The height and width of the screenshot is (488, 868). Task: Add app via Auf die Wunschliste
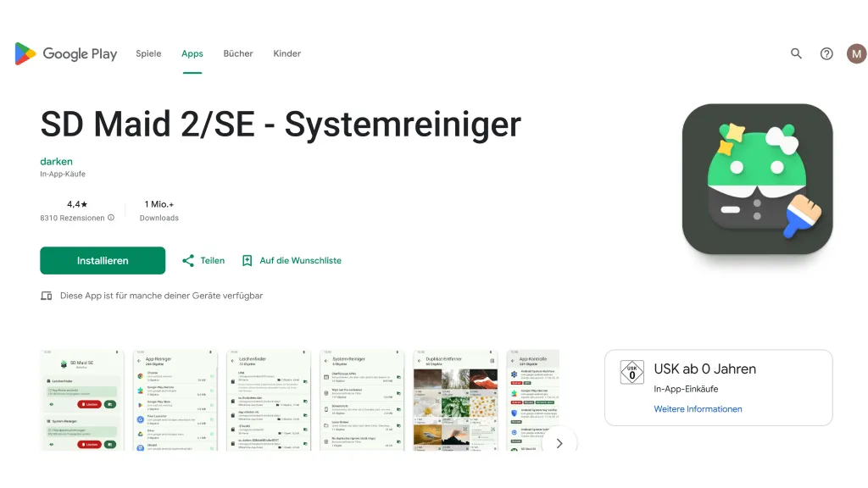click(x=292, y=261)
